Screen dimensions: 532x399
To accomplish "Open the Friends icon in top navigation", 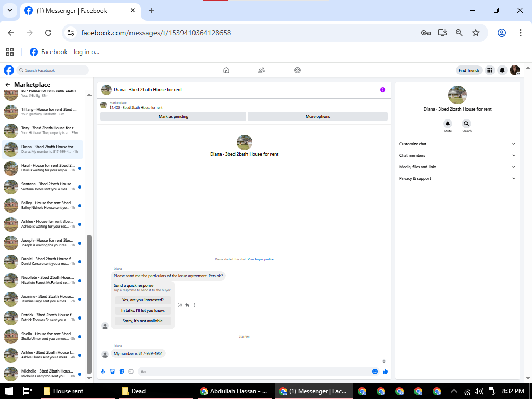I will click(262, 70).
